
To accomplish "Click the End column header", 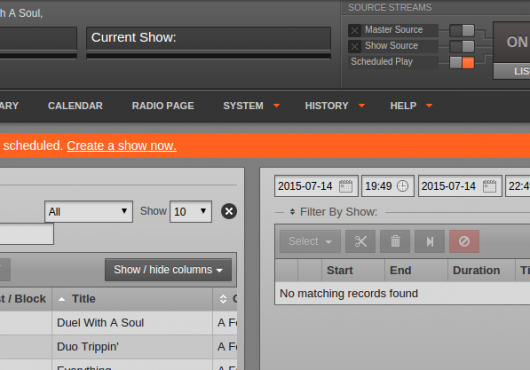I will pyautogui.click(x=416, y=270).
